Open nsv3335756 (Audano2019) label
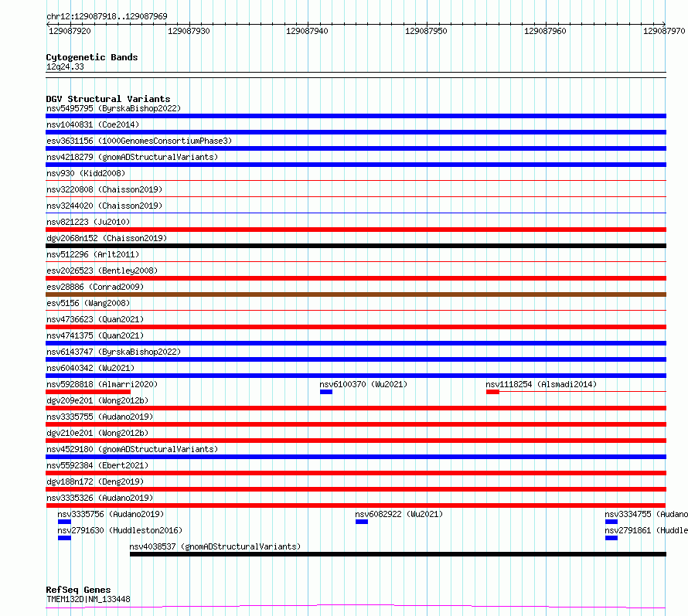This screenshot has width=688, height=616. pos(111,514)
